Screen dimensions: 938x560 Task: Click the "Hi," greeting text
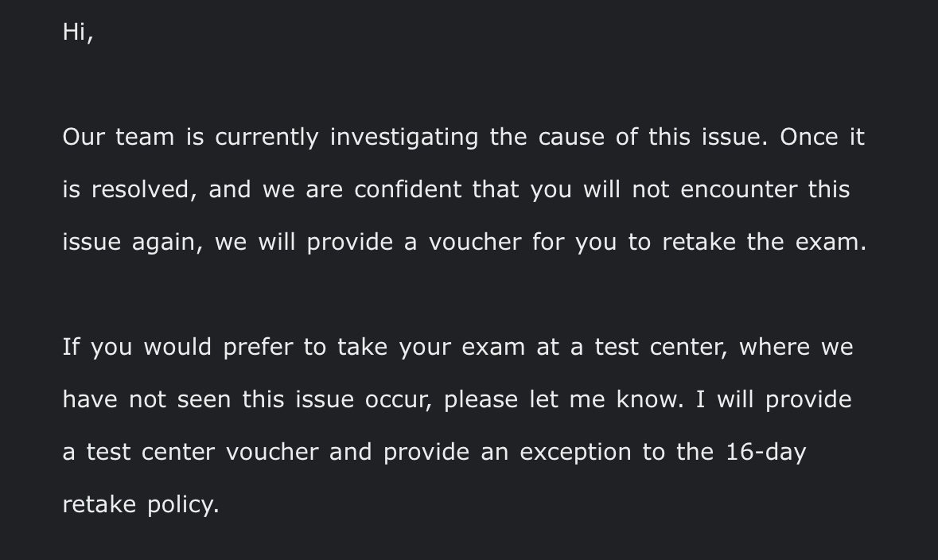[77, 32]
